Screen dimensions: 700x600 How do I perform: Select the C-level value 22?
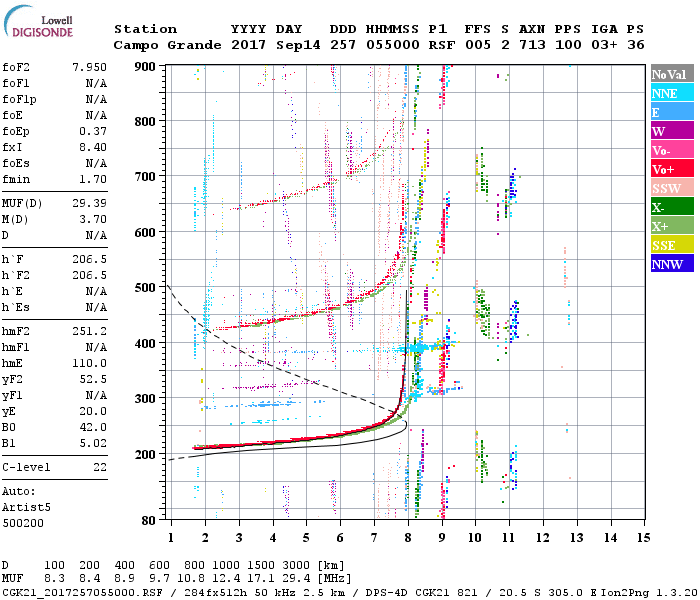click(99, 467)
